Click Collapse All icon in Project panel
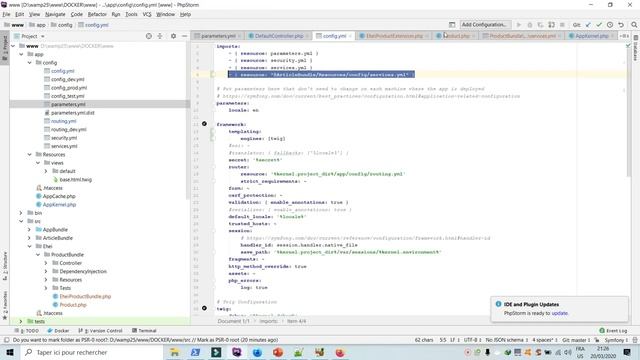Screen dimensions: 640x360 point(160,36)
